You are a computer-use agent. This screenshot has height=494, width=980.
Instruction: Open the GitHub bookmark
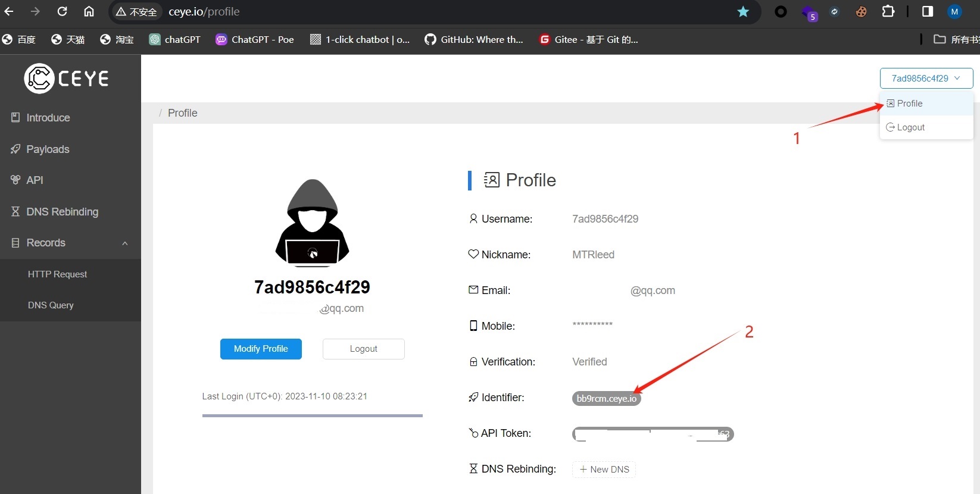tap(474, 39)
